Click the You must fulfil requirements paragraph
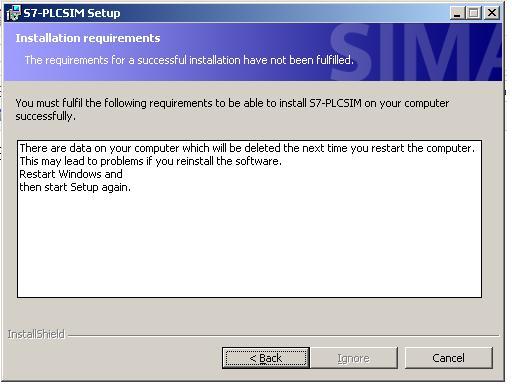Image resolution: width=512 pixels, height=386 pixels. [x=232, y=109]
